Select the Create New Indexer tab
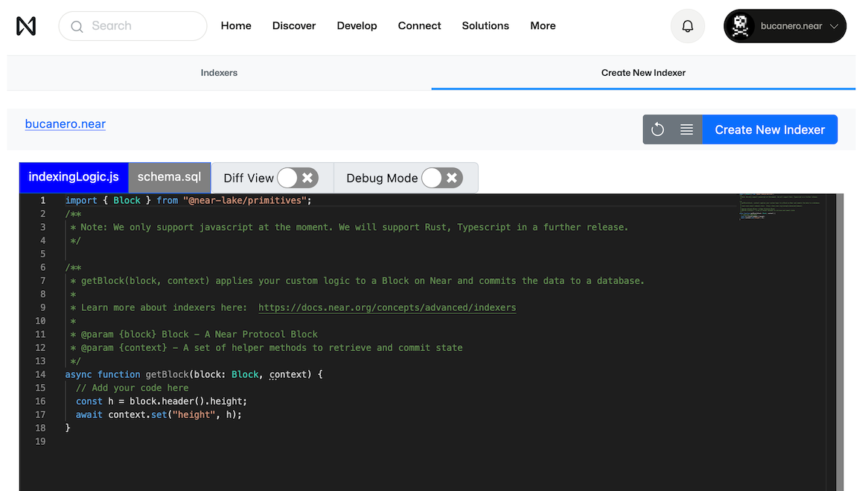The width and height of the screenshot is (868, 491). tap(643, 72)
